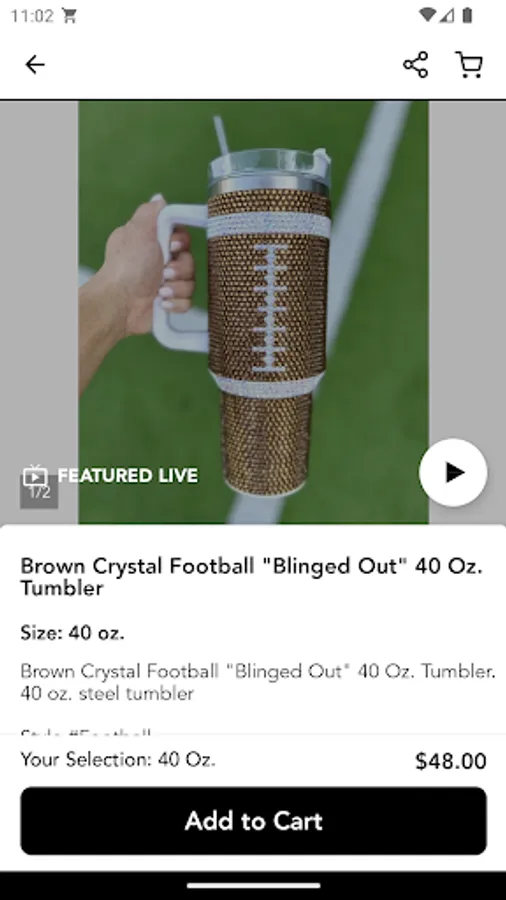Tap the Featured Live TV icon

point(35,475)
